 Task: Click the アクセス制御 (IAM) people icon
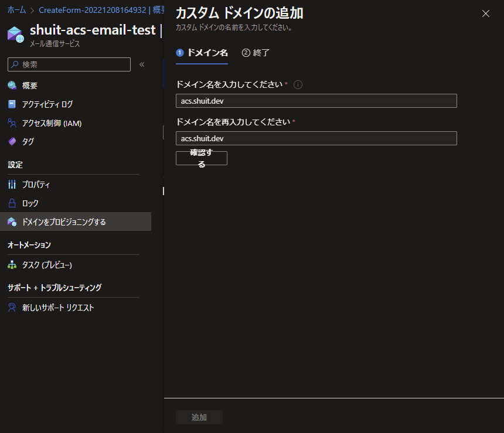(x=12, y=123)
